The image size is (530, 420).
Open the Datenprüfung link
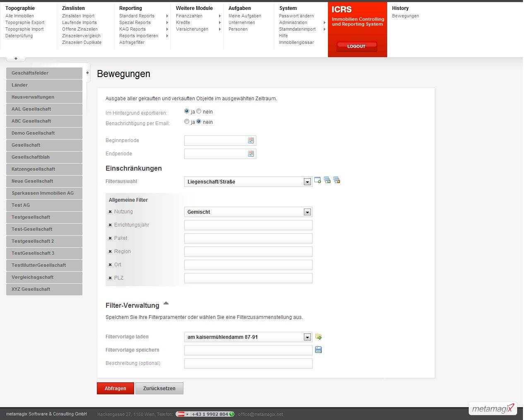pos(19,36)
